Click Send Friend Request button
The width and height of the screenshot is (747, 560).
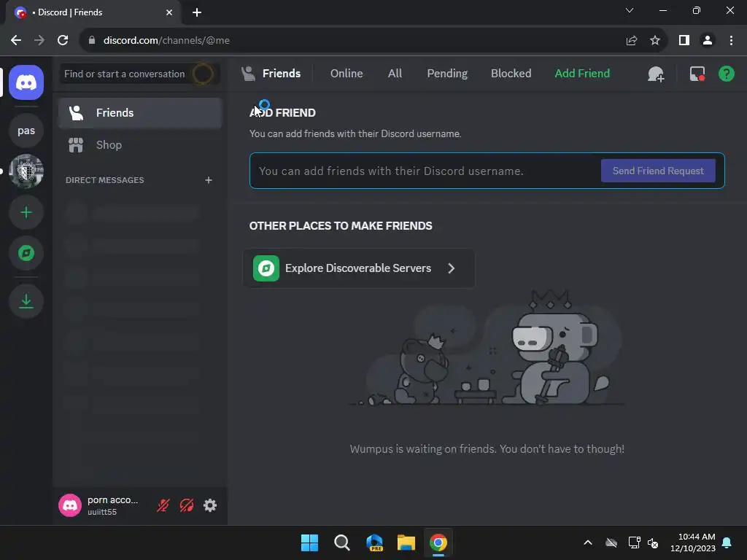[658, 171]
